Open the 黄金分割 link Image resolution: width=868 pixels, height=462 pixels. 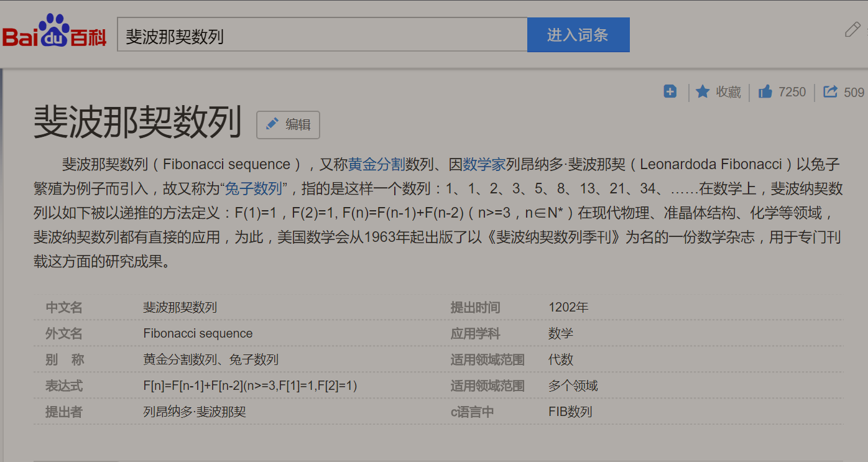[377, 165]
